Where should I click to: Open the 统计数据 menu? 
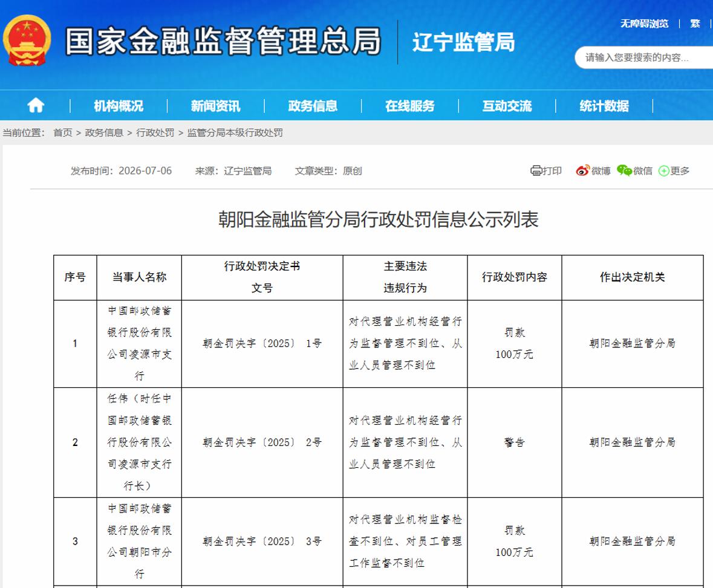604,106
